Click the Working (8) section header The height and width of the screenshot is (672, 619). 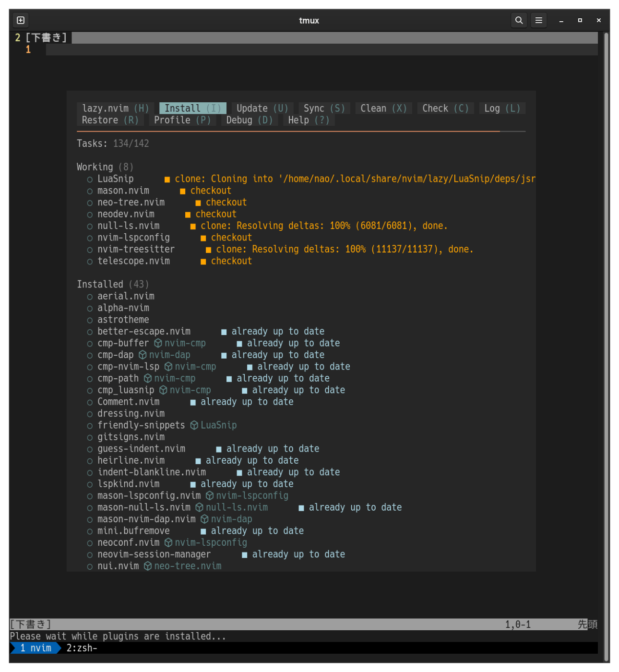click(105, 167)
